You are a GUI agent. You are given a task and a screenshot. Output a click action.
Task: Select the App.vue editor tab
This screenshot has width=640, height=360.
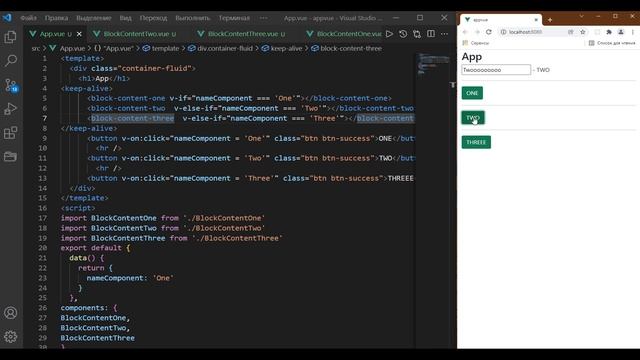pos(51,34)
